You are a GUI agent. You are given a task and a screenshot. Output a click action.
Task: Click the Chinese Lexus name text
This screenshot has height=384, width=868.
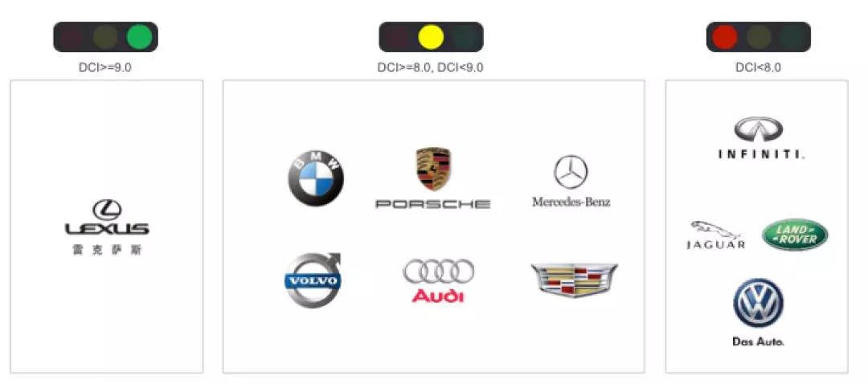pyautogui.click(x=107, y=250)
